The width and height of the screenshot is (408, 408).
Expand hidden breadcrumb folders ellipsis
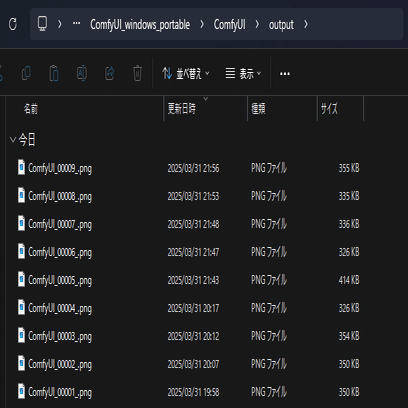[77, 24]
